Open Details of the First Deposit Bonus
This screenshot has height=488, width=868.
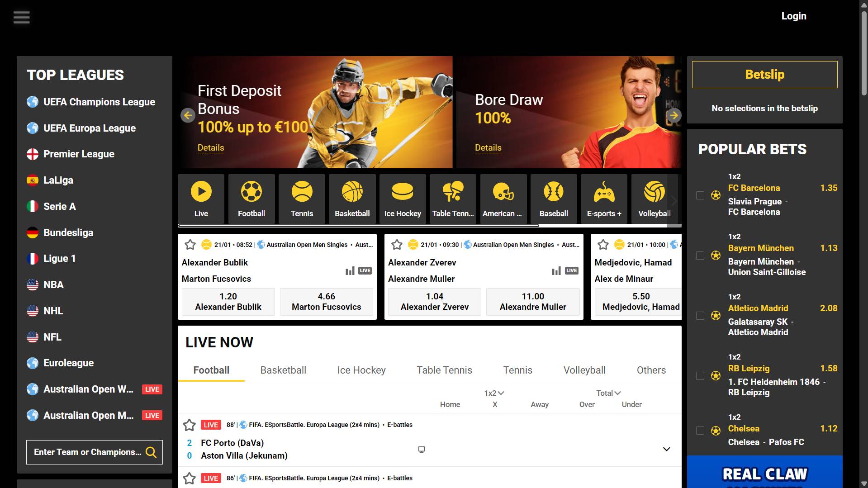[x=210, y=147]
